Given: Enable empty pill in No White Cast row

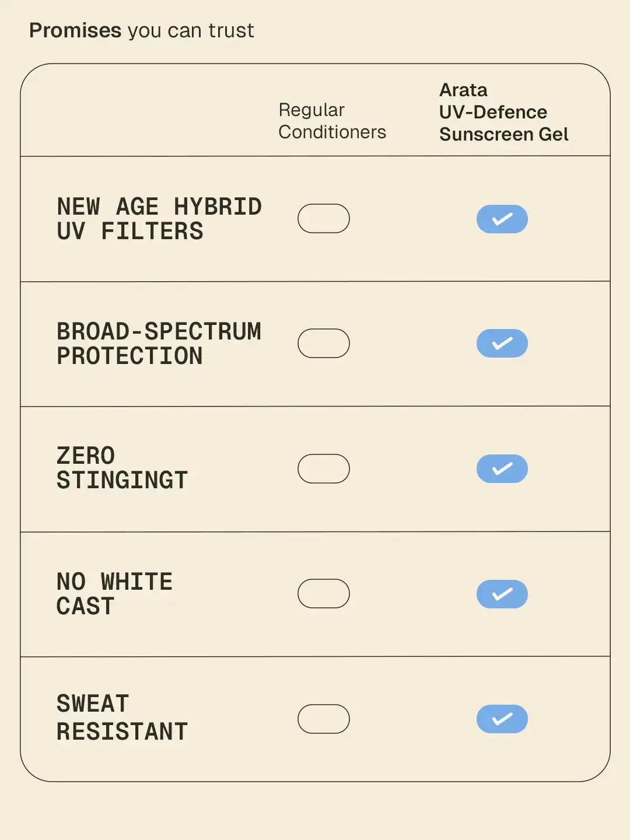Looking at the screenshot, I should point(323,594).
